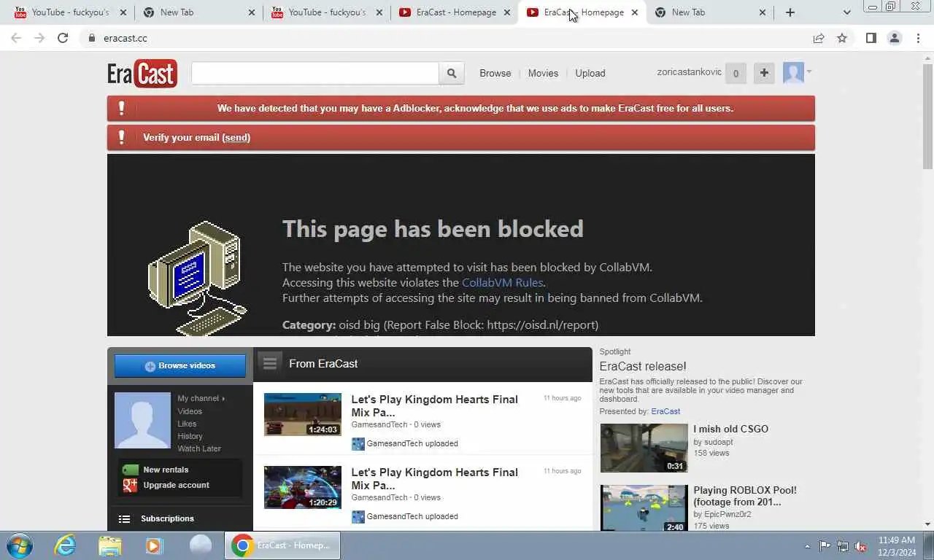Image resolution: width=934 pixels, height=560 pixels.
Task: Close the active EraCast Homepage tab
Action: coord(634,12)
